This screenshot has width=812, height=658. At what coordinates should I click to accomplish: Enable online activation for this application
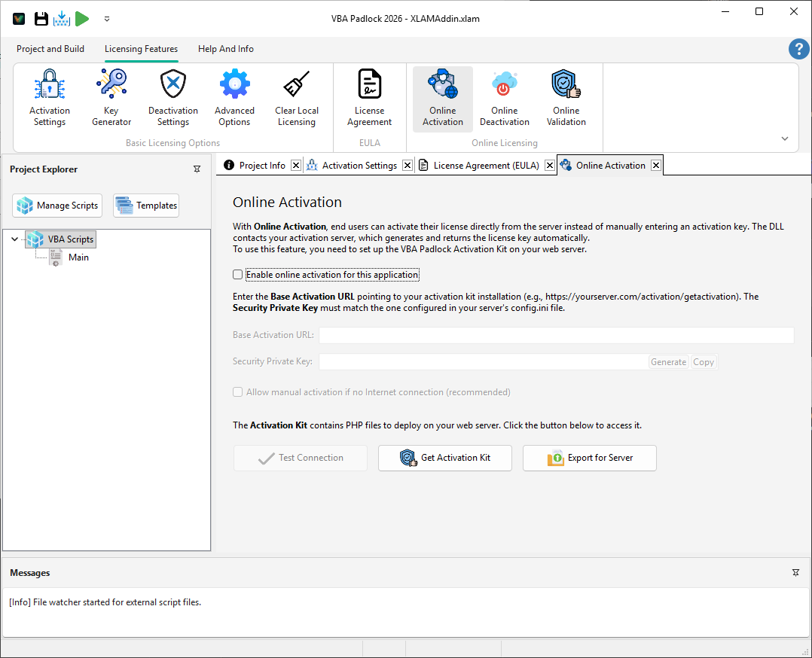(x=237, y=274)
